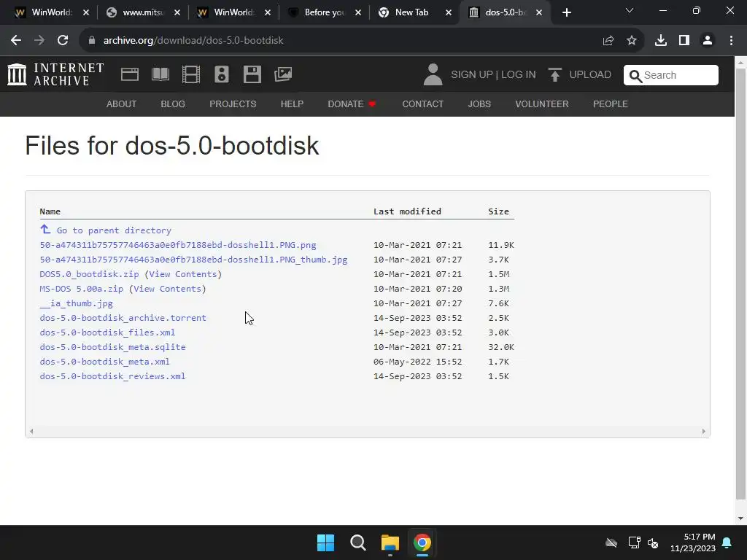
Task: Click parent directory up-arrow icon
Action: pos(45,230)
